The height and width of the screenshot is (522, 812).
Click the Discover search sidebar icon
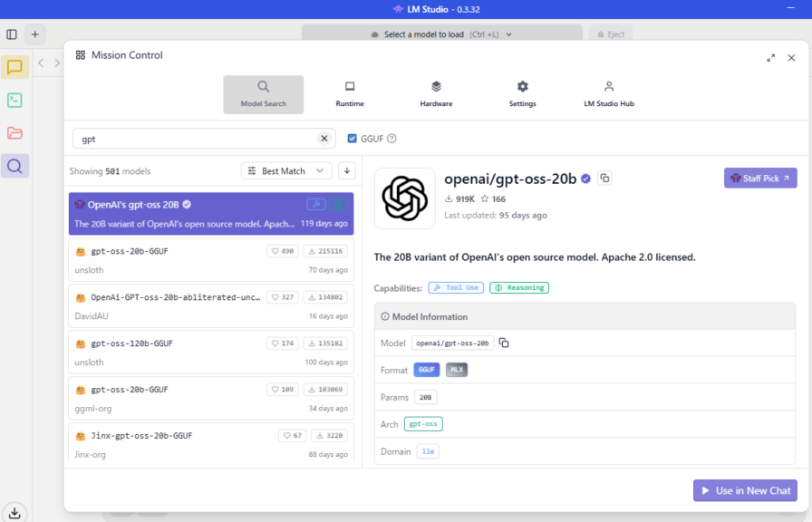pyautogui.click(x=14, y=166)
